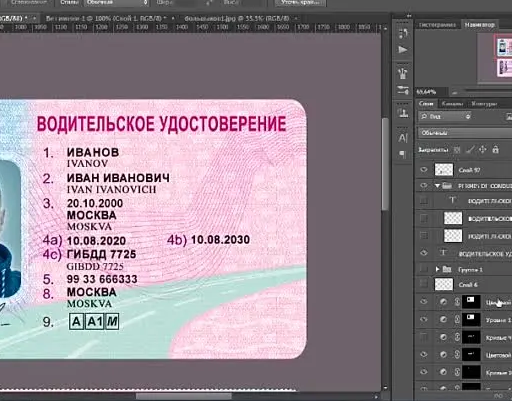The width and height of the screenshot is (512, 401).
Task: Click the Слой 97 layer thumbnail
Action: 444,170
